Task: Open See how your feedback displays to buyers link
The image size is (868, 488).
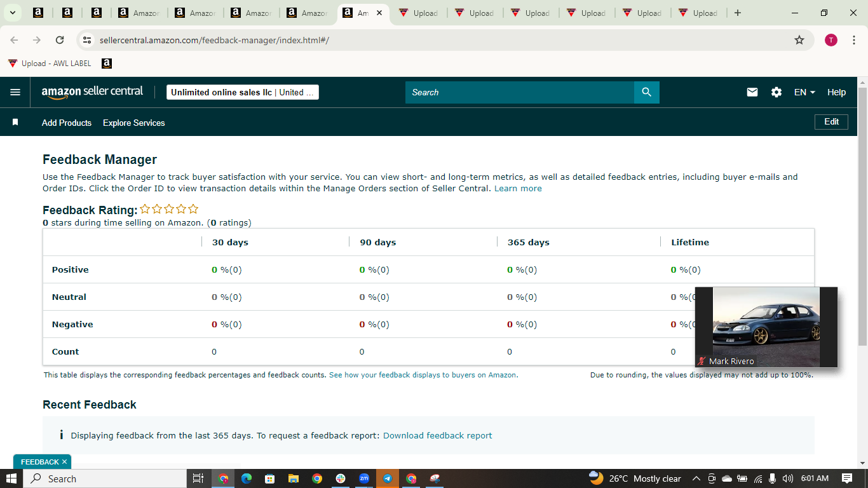Action: click(423, 375)
